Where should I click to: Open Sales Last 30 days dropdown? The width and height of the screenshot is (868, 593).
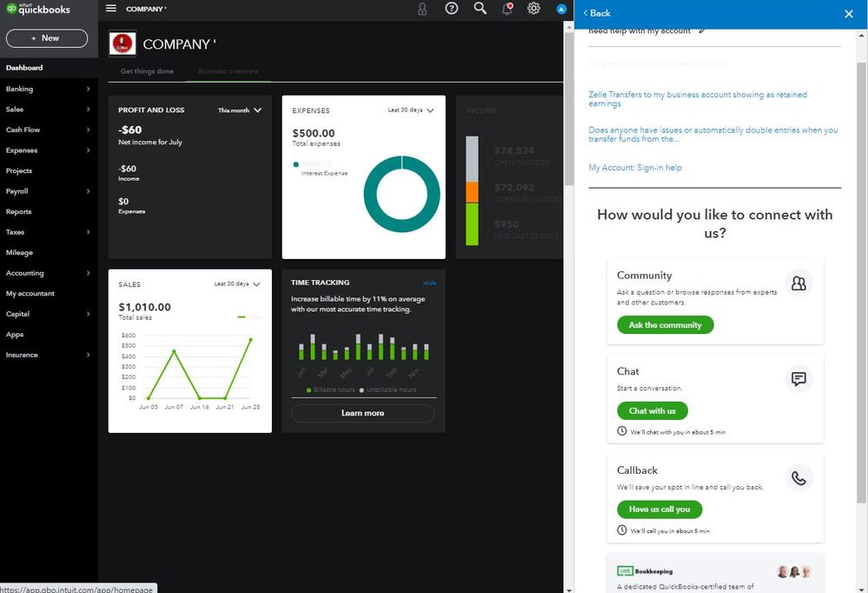pyautogui.click(x=237, y=283)
